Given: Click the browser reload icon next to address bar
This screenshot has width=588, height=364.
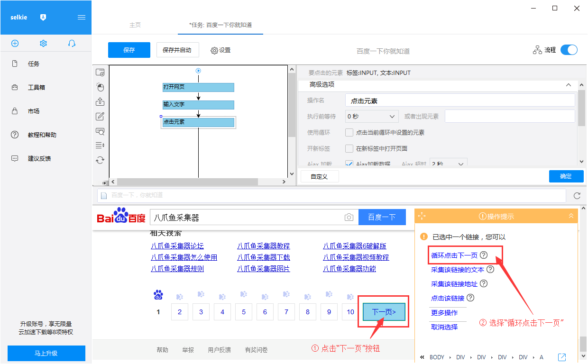Looking at the screenshot, I should (x=577, y=195).
